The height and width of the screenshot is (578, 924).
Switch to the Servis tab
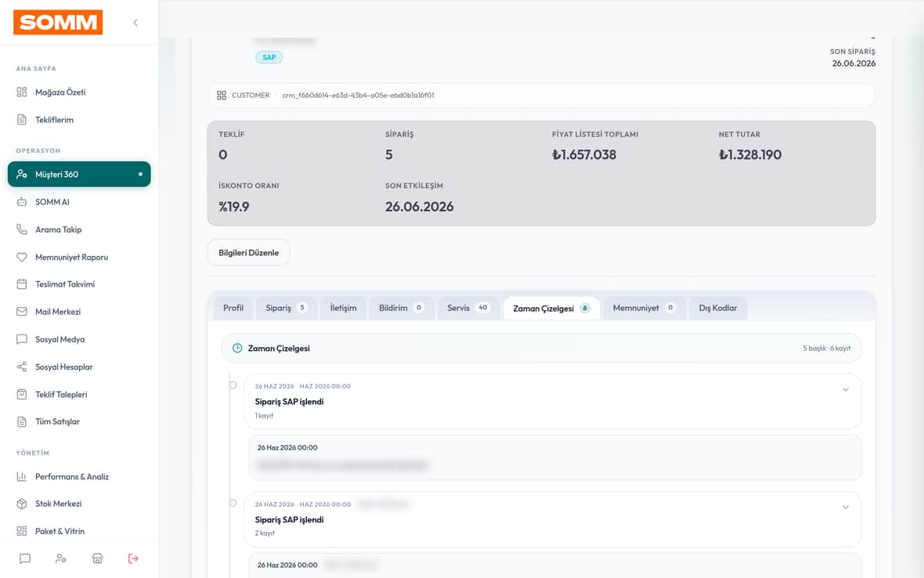click(x=468, y=308)
